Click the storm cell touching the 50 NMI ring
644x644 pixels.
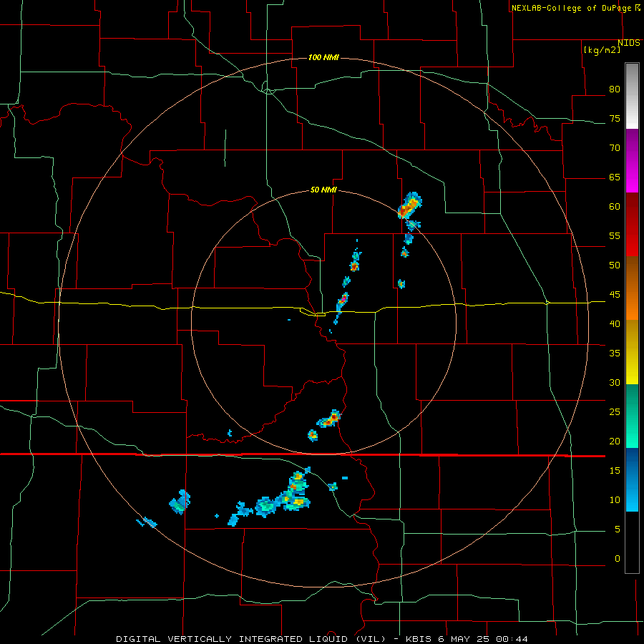click(x=409, y=205)
